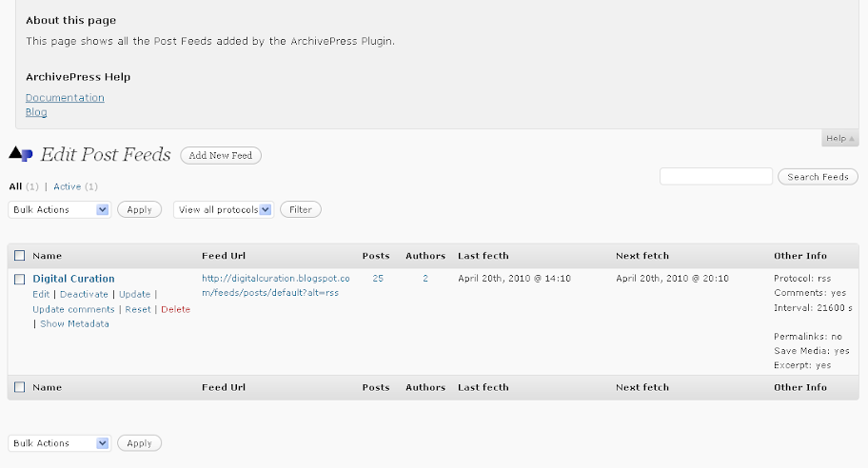Open the Documentation help link
This screenshot has width=868, height=468.
coord(65,98)
